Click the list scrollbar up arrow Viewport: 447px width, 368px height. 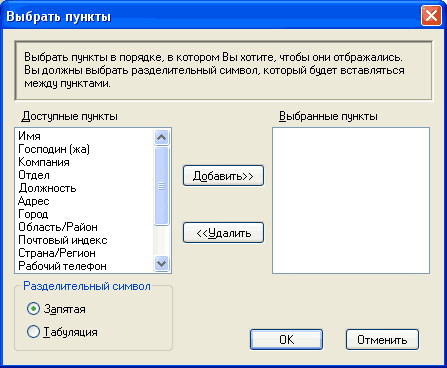point(162,137)
